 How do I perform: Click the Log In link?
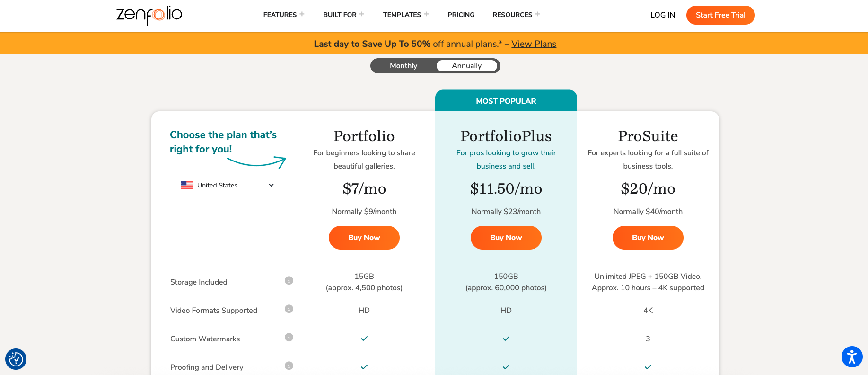[x=662, y=15]
